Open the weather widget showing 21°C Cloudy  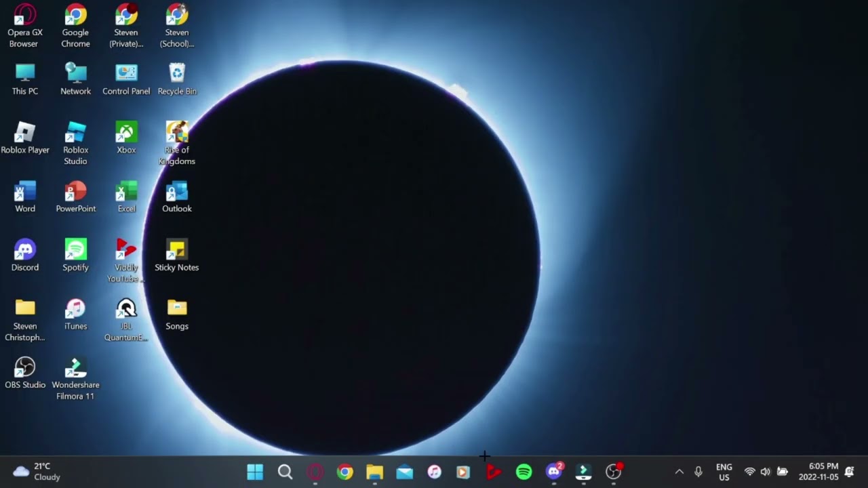[x=37, y=472]
